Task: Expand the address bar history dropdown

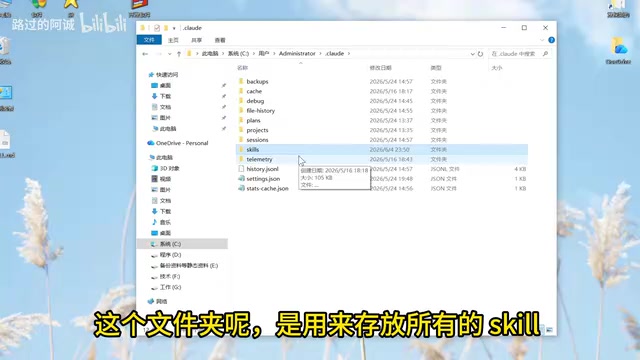Action: click(472, 54)
